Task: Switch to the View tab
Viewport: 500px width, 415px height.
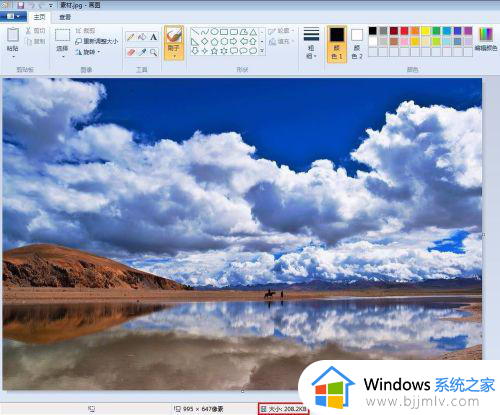Action: point(65,17)
